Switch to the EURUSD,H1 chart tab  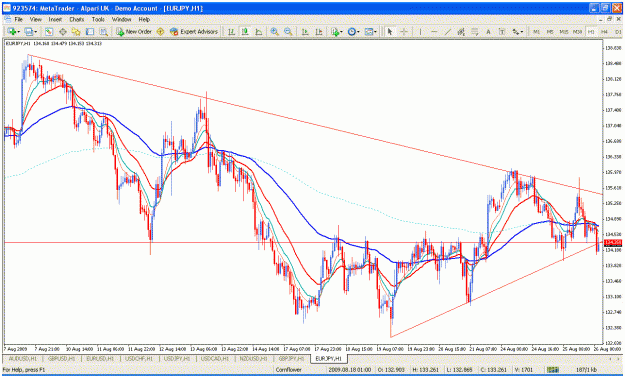click(100, 359)
